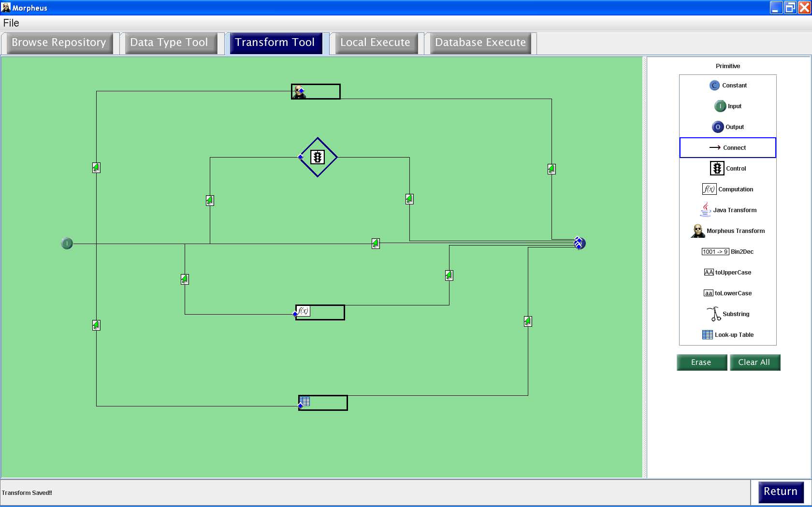Go to the Database Execute tab
The width and height of the screenshot is (812, 507).
pos(480,43)
